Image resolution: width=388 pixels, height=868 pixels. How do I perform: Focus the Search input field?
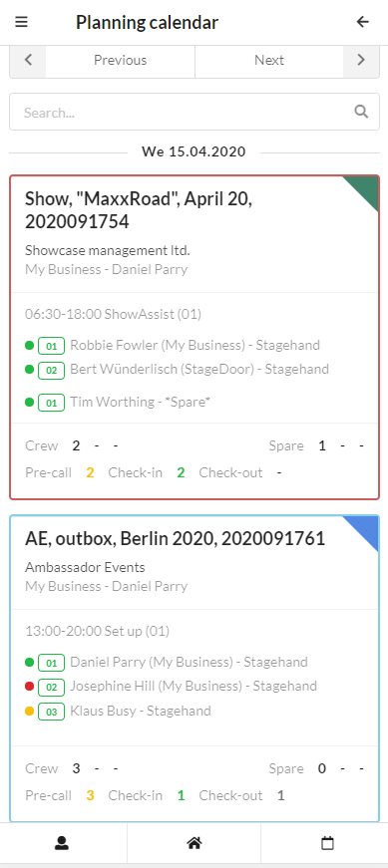tap(194, 112)
